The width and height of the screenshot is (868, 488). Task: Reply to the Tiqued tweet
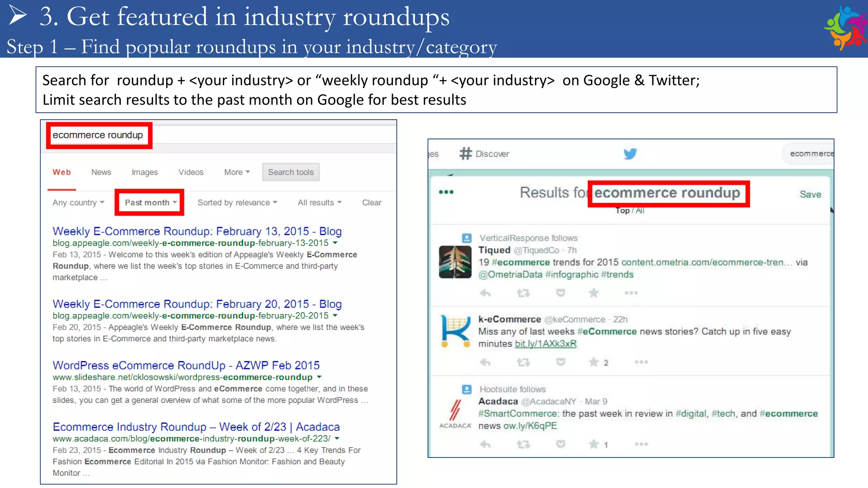485,293
